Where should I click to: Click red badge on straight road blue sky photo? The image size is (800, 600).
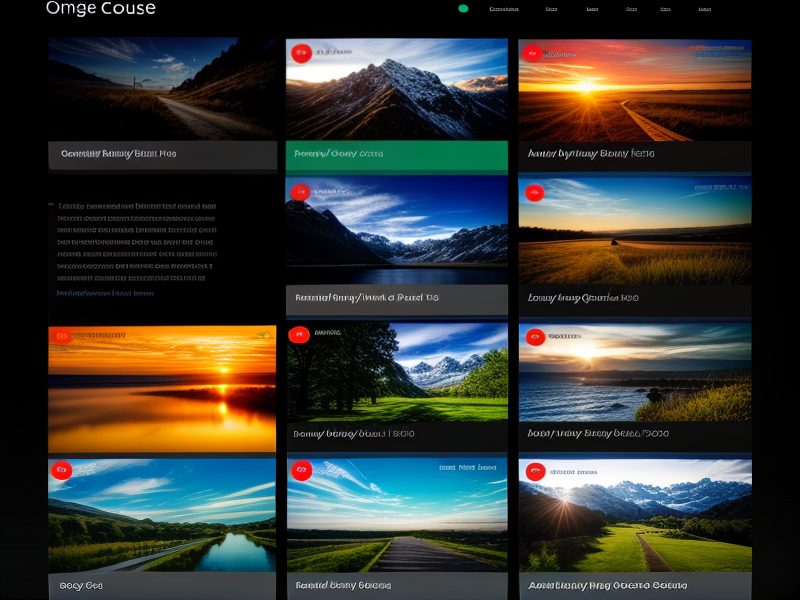299,470
